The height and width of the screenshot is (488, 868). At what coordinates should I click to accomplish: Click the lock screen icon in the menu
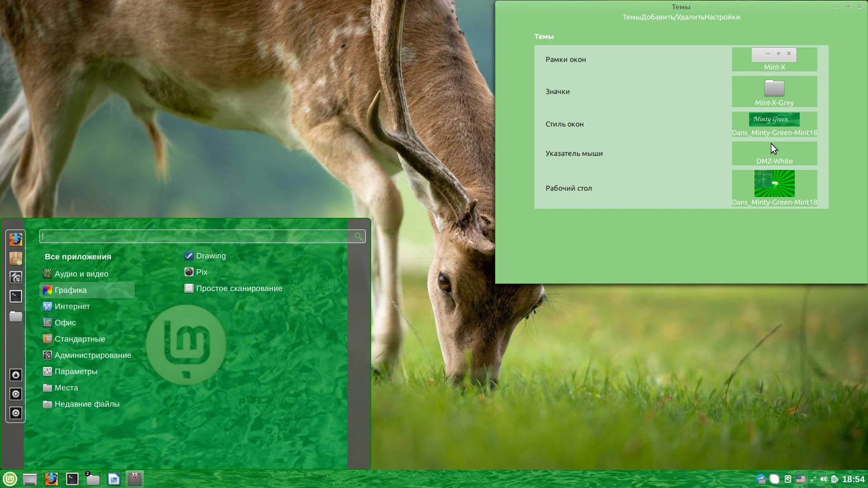tap(16, 375)
